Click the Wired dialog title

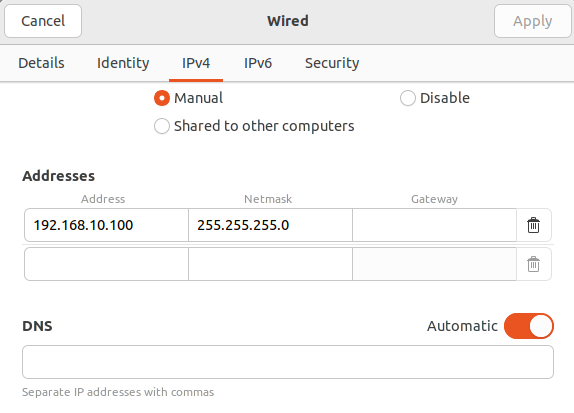tap(288, 21)
